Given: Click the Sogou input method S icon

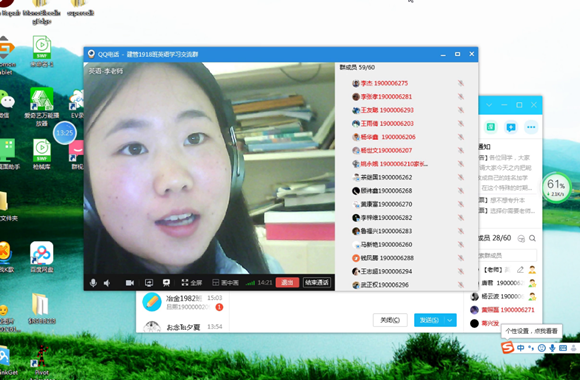Looking at the screenshot, I should 508,348.
